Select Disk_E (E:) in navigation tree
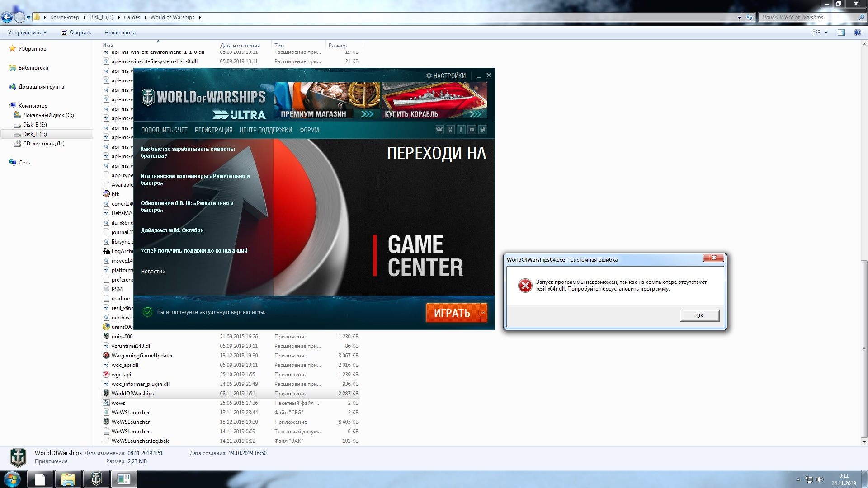 click(35, 125)
